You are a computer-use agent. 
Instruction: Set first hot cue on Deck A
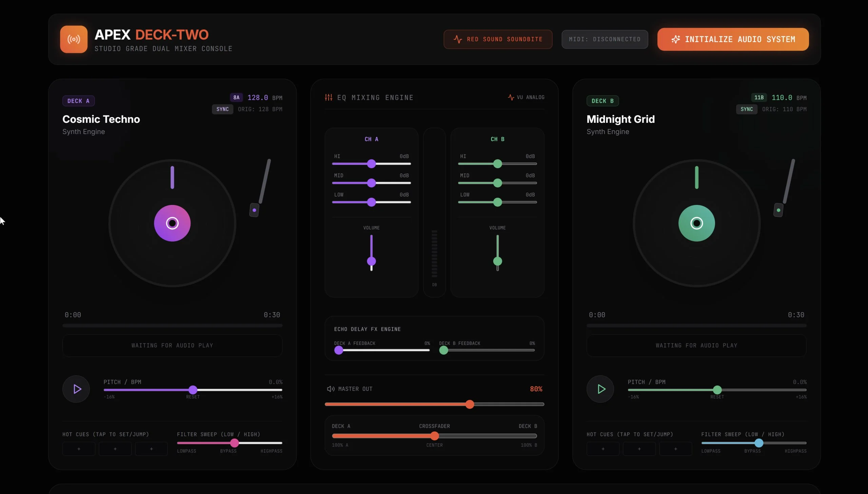tap(79, 449)
